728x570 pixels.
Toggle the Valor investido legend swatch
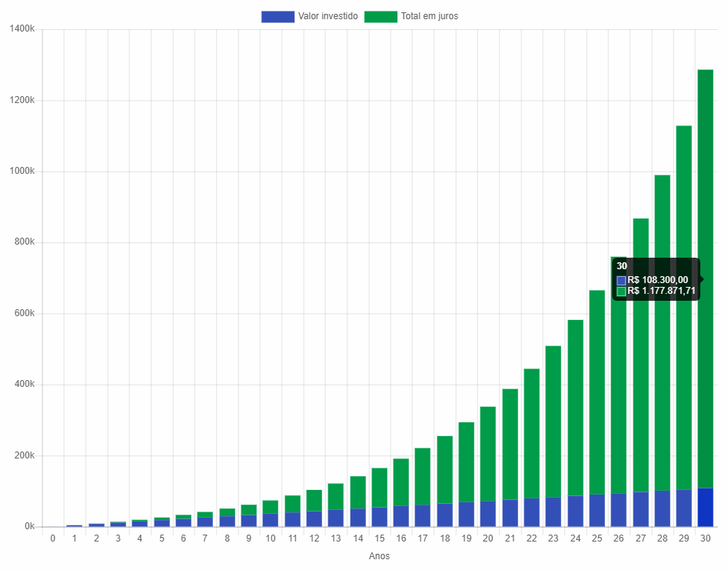click(278, 17)
